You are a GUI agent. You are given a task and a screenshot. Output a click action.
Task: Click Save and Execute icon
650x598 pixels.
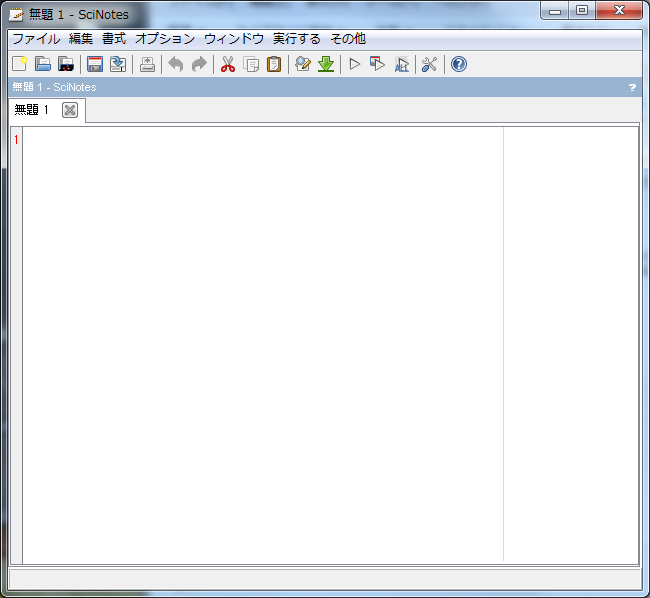pos(378,64)
